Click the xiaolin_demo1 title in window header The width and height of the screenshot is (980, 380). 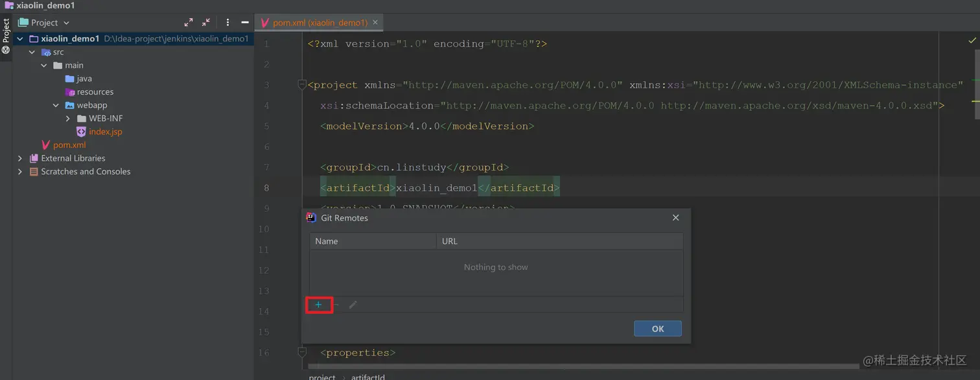[x=45, y=5]
